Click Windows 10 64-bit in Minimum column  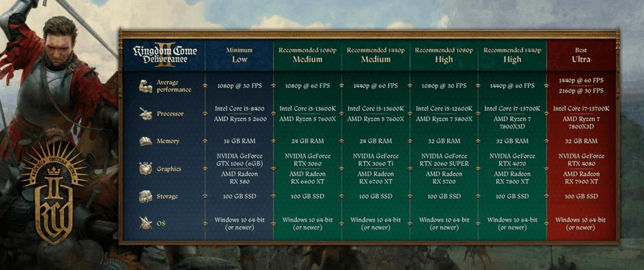[239, 220]
